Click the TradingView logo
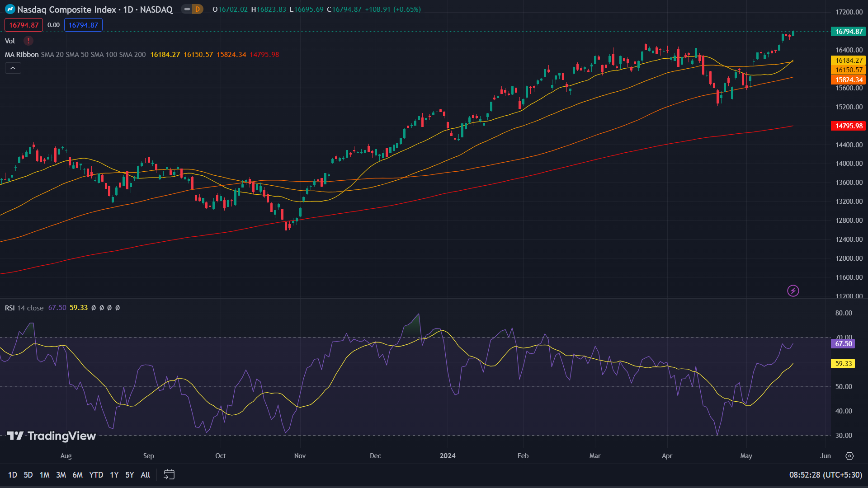This screenshot has height=488, width=868. (x=51, y=436)
